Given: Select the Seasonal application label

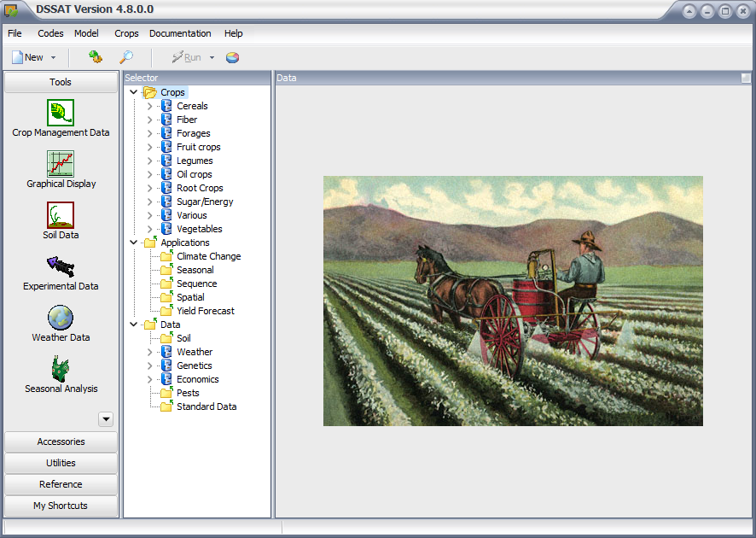Looking at the screenshot, I should tap(195, 270).
